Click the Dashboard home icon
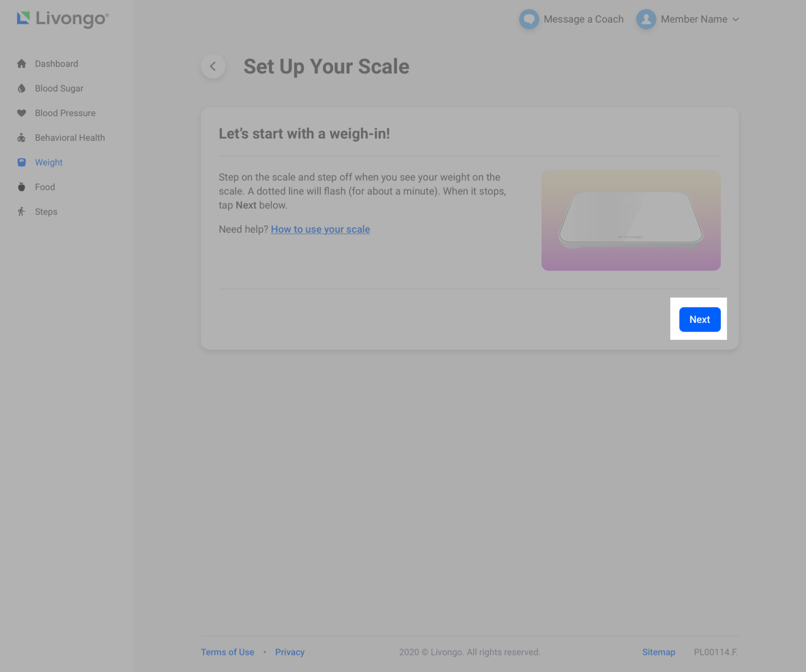 pos(21,64)
